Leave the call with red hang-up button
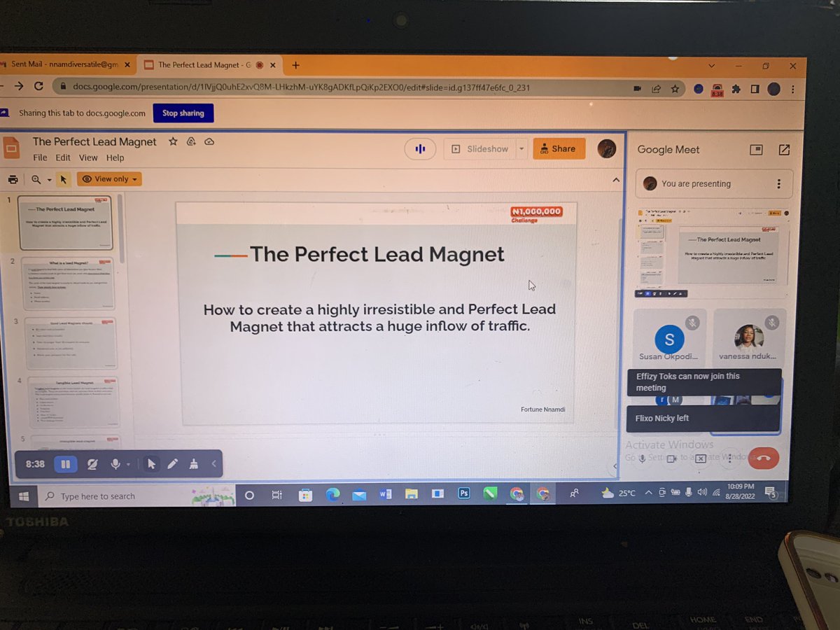The height and width of the screenshot is (630, 840). click(763, 459)
